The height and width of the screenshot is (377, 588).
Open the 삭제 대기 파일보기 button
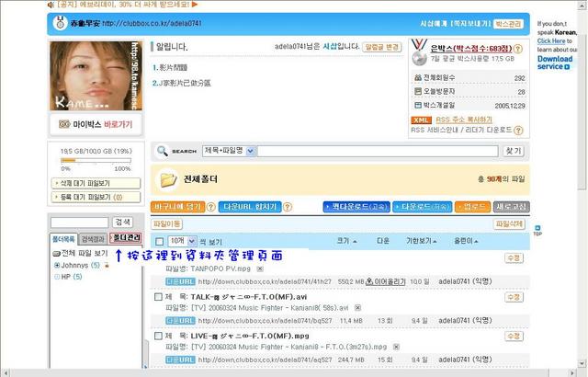pos(96,183)
